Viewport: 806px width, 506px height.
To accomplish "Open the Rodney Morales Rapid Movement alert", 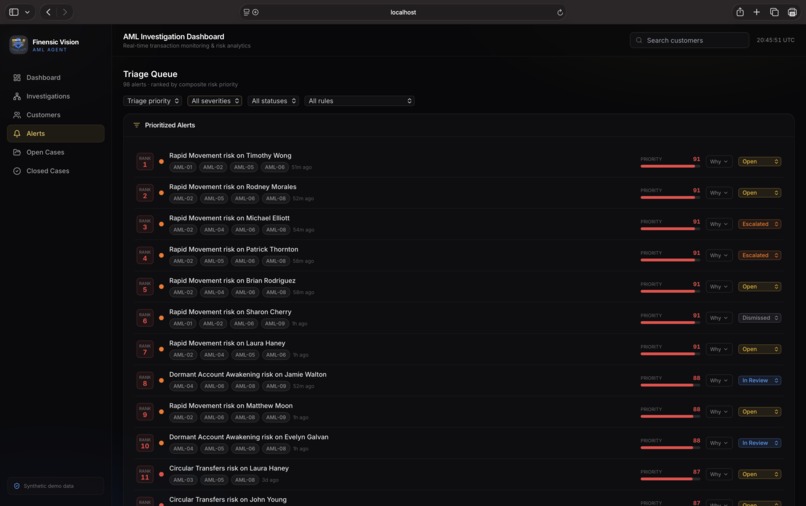I will pyautogui.click(x=233, y=187).
